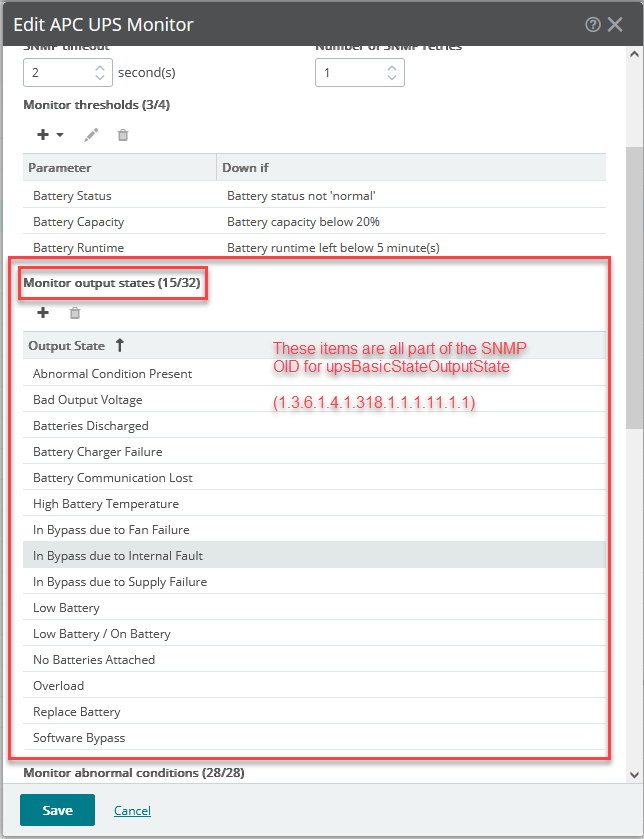Click the help question mark icon

(x=593, y=24)
